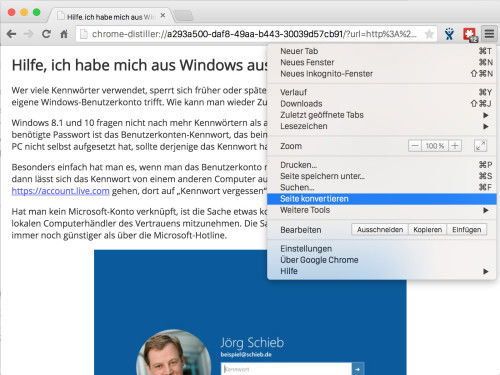This screenshot has height=375, width=500.
Task: Open the account.live.com link
Action: [x=60, y=191]
